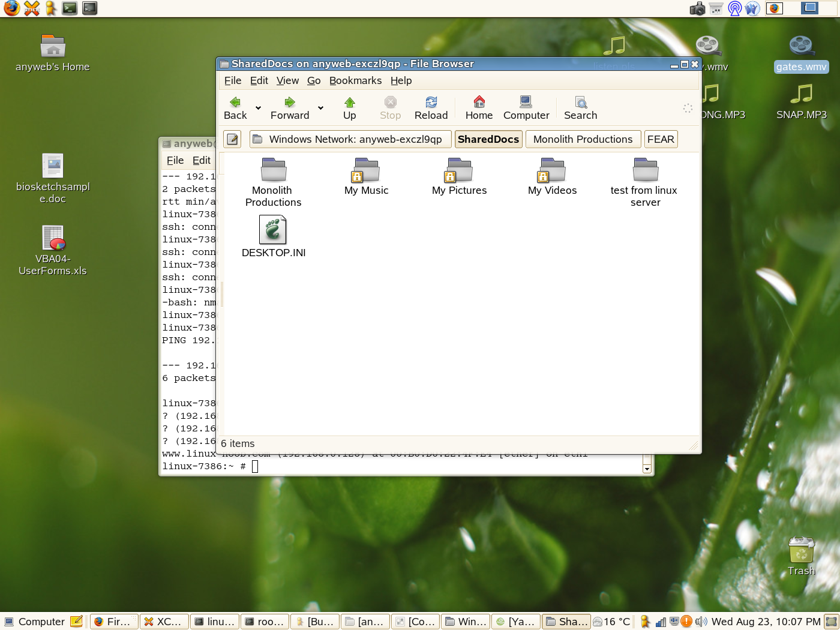Screen dimensions: 840x630
Task: Click the Fir… Firefox taskbar button
Action: pos(115,622)
